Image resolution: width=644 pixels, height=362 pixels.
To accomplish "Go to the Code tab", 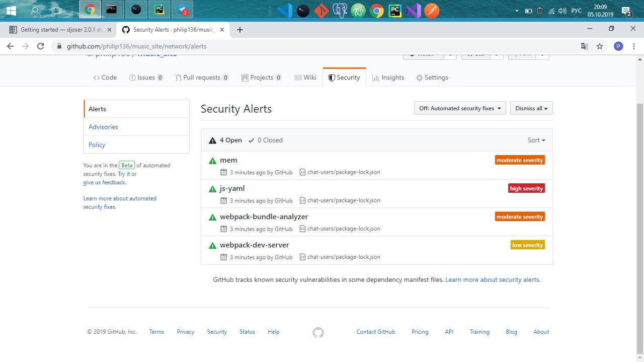I will point(105,78).
